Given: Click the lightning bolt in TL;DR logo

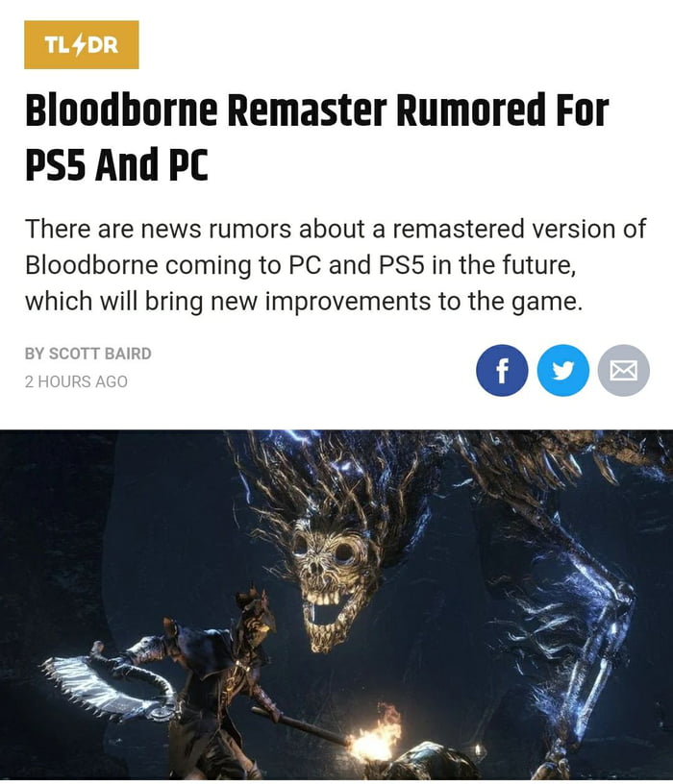Looking at the screenshot, I should tap(80, 45).
